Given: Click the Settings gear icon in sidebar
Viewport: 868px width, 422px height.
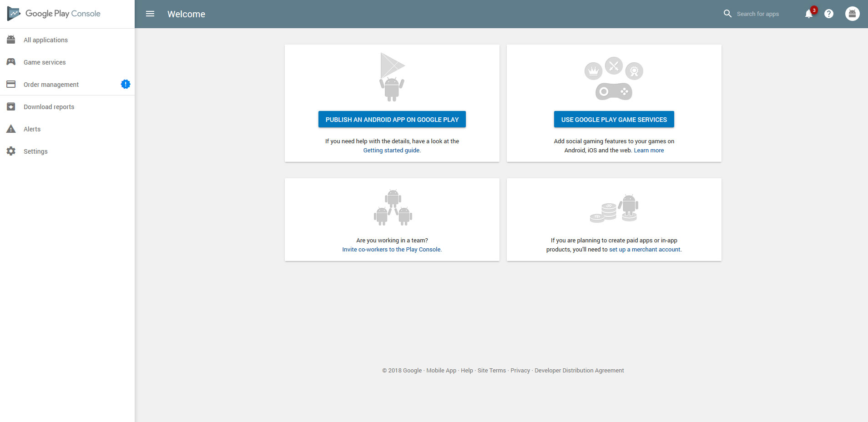Looking at the screenshot, I should (x=11, y=151).
